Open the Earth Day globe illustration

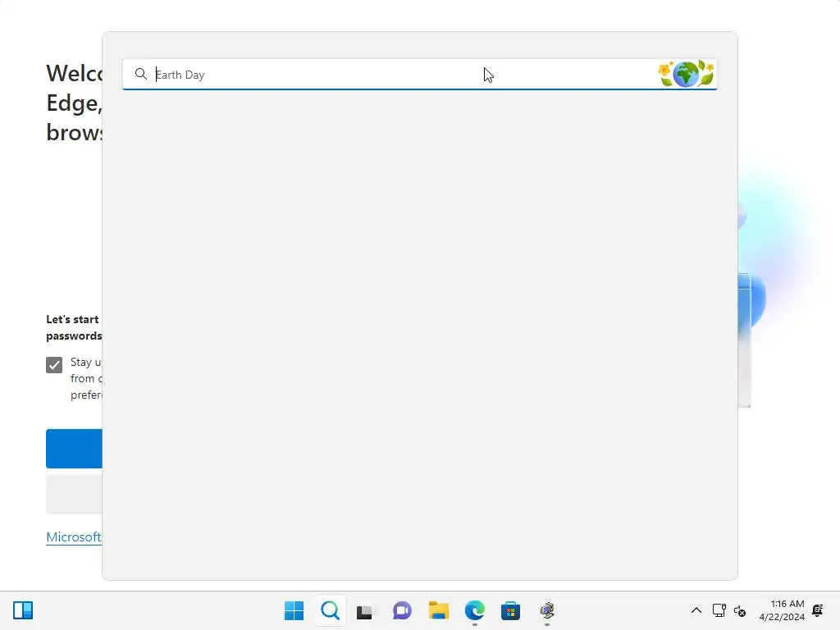point(687,74)
